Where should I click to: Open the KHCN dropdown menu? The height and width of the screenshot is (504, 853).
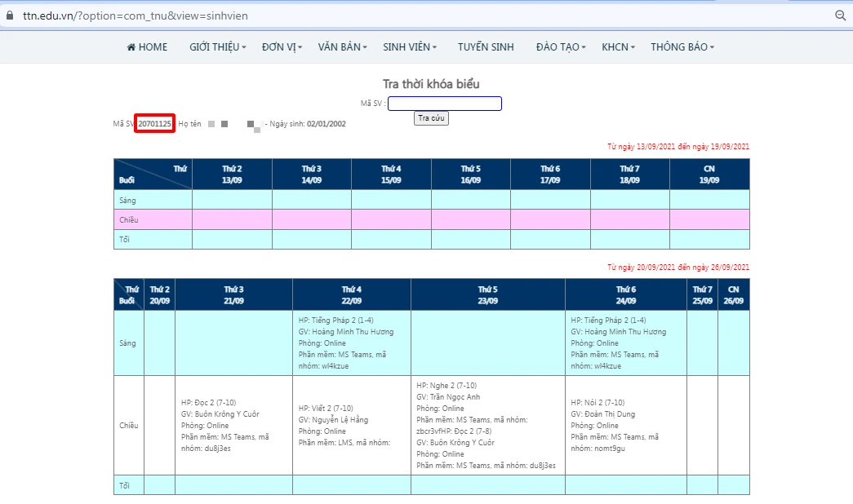click(618, 47)
